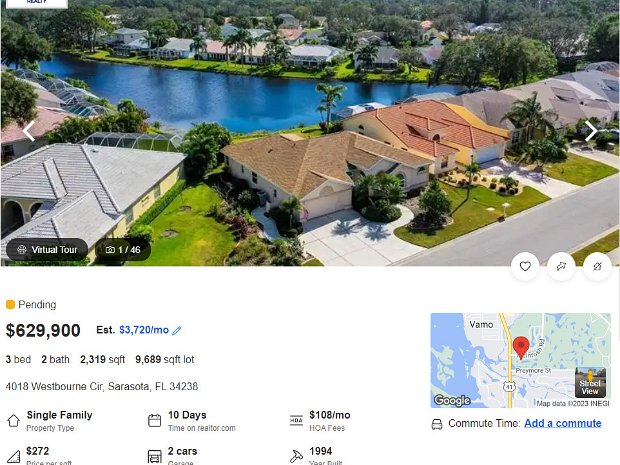Screen dimensions: 620x465
Task: Open the aerial property photo
Action: pyautogui.click(x=310, y=133)
